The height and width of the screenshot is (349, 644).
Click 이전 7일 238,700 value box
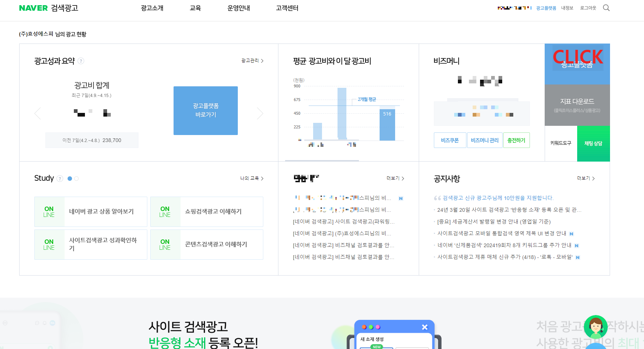pos(92,140)
